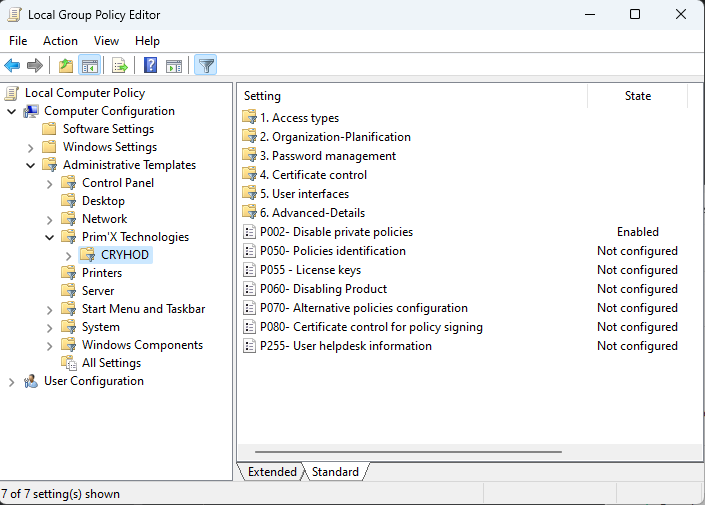
Task: Click the Back arrow toolbar icon
Action: (x=12, y=66)
